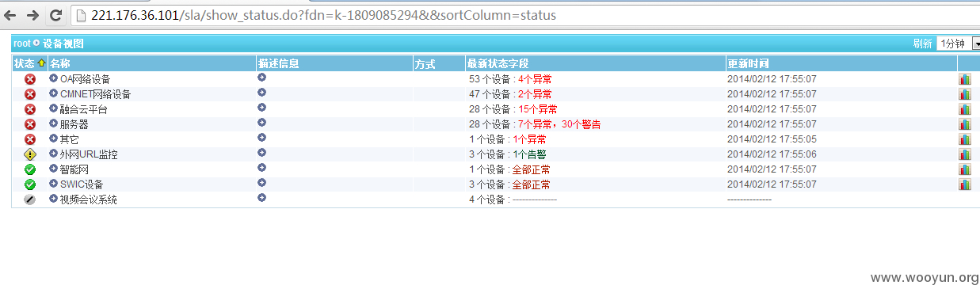Image resolution: width=980 pixels, height=285 pixels.
Task: Open bar chart icon for 其它
Action: coord(965,139)
